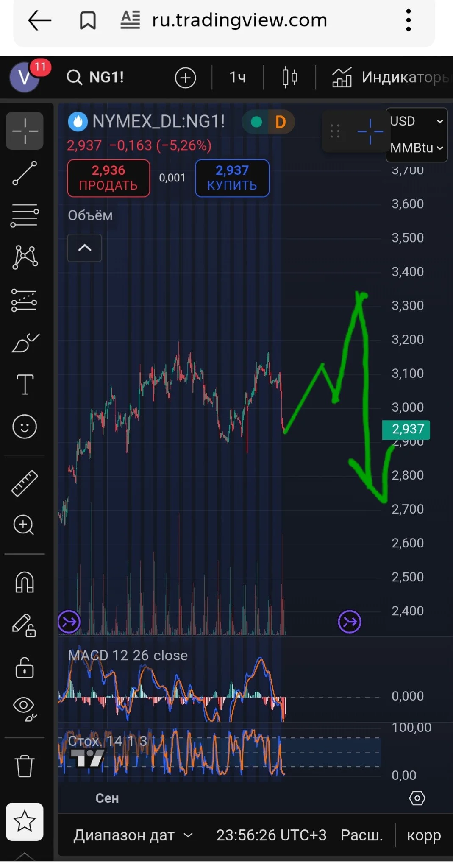This screenshot has height=868, width=453.
Task: Open the forecasting and measurement tools
Action: click(24, 300)
